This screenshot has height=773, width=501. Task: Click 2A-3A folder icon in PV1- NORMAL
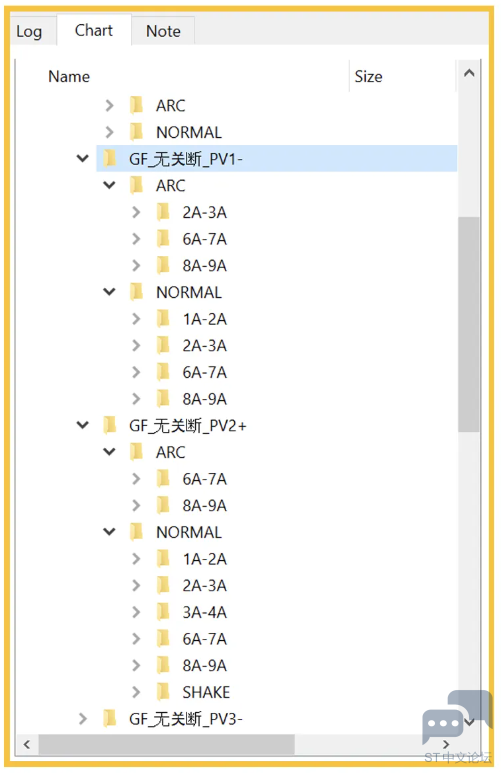tap(163, 345)
